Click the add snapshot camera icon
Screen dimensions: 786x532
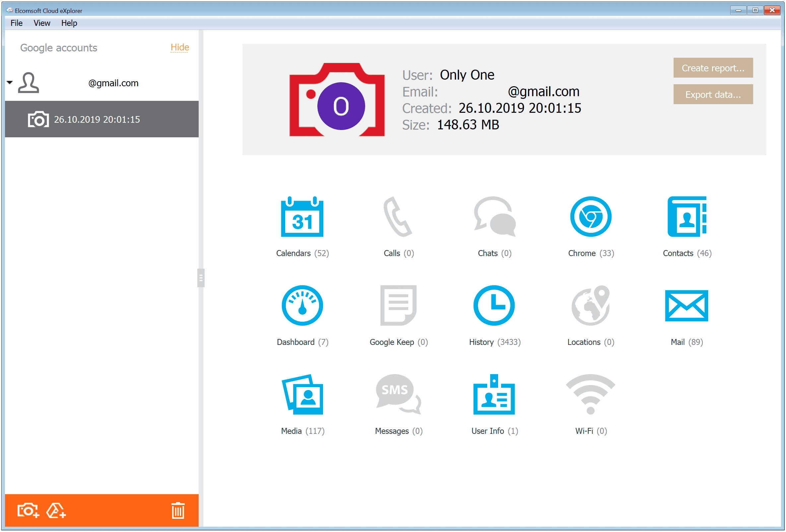coord(28,511)
